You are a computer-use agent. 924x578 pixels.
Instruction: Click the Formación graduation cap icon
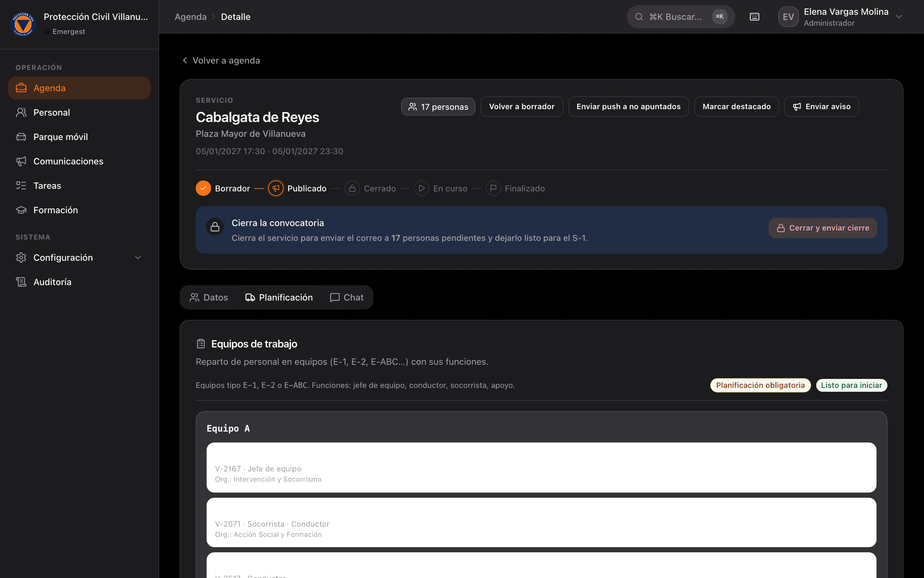(x=21, y=210)
